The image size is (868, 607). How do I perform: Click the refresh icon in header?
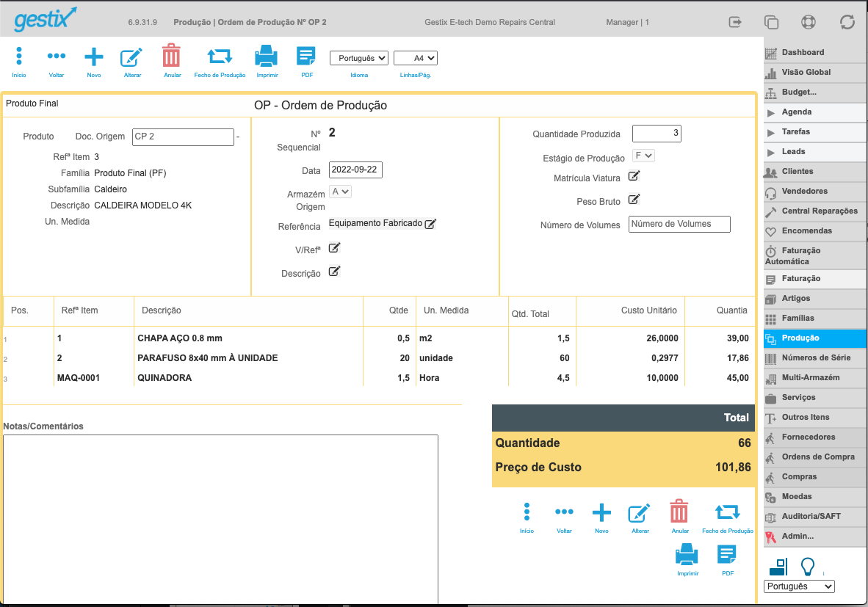coord(847,22)
